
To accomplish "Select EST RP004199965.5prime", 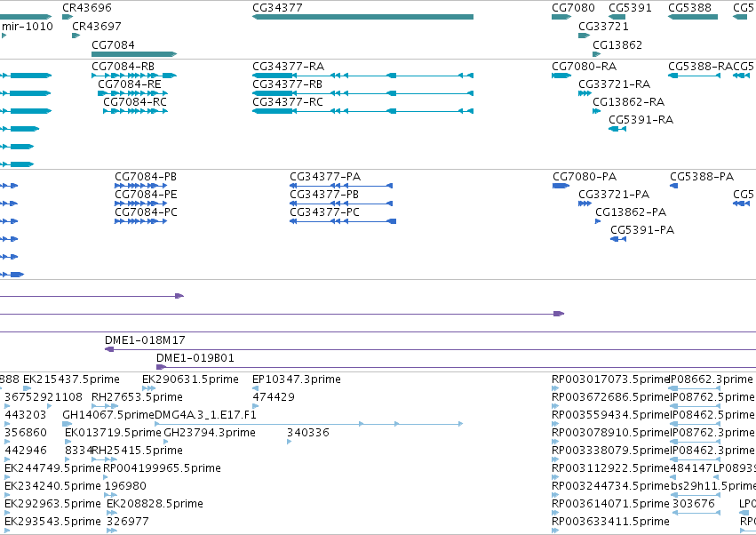I will tap(162, 469).
